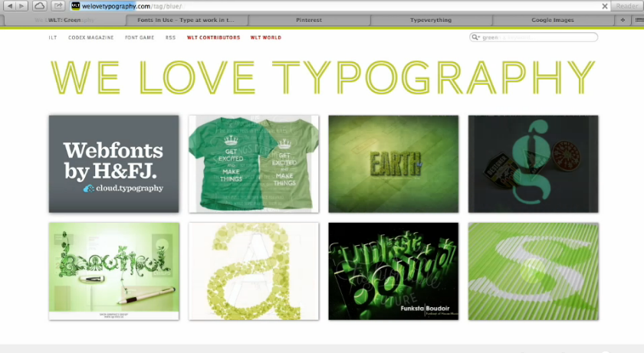The height and width of the screenshot is (353, 644).
Task: Open green Get Excited t-shirts thumbnail
Action: pos(254,164)
